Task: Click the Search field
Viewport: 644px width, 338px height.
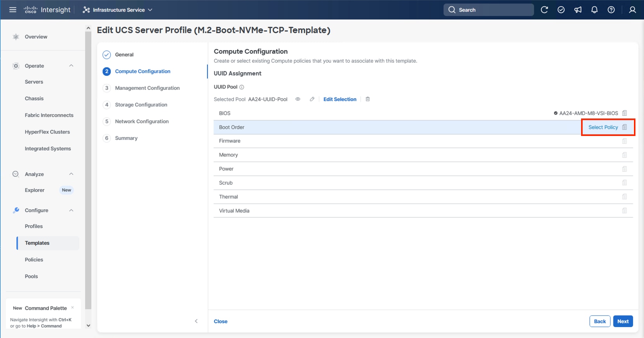Action: (489, 10)
